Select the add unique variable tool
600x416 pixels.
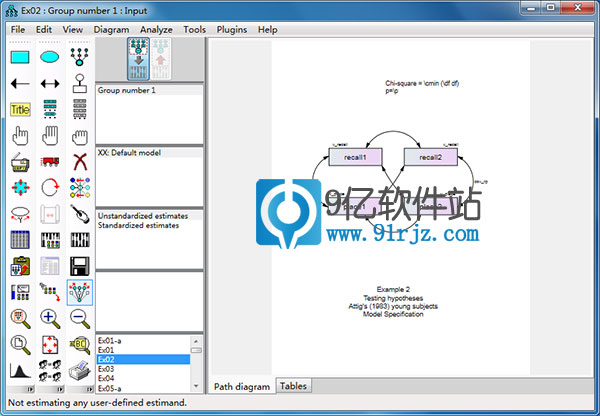[80, 83]
